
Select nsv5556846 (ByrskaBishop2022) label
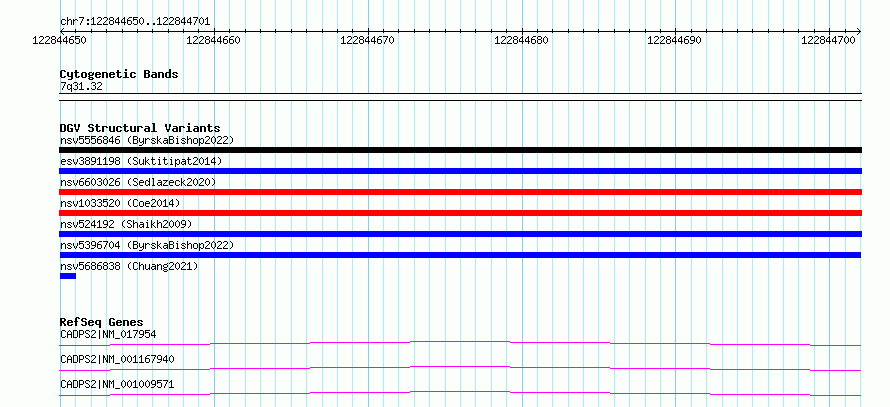pos(147,140)
